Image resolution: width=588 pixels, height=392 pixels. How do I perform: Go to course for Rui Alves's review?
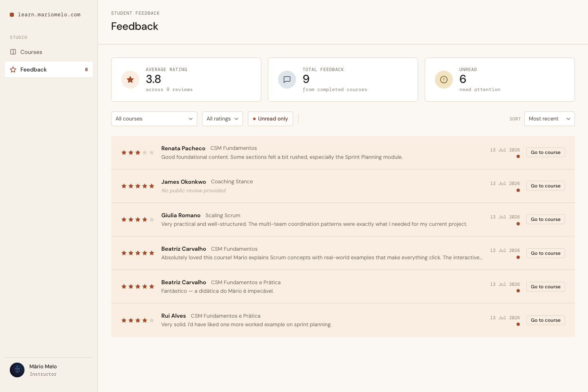tap(546, 320)
